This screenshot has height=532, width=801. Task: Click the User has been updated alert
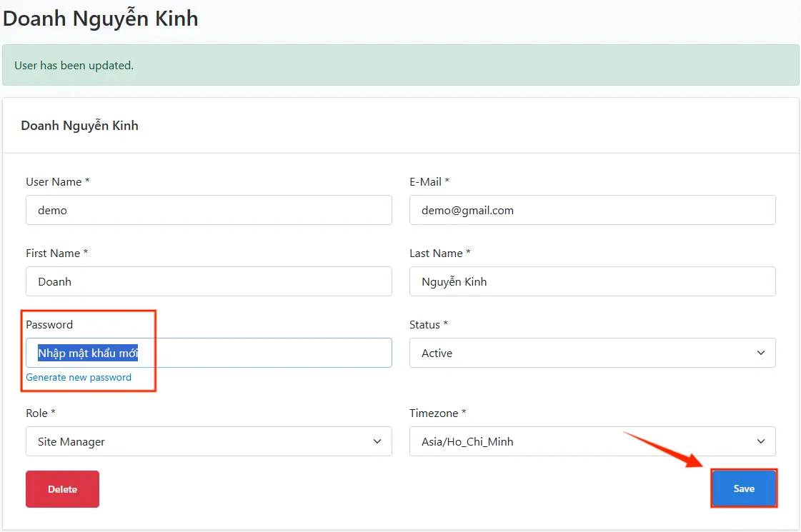400,65
